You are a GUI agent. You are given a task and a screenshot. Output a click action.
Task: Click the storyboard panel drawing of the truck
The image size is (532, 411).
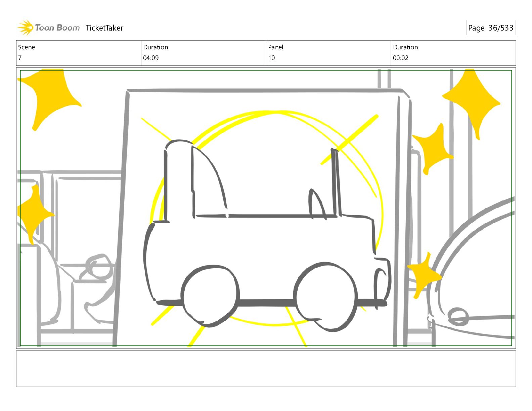click(x=266, y=208)
